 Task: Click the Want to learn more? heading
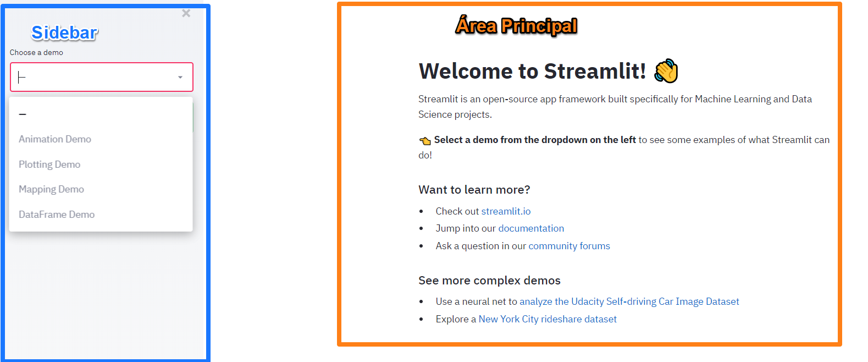point(474,190)
